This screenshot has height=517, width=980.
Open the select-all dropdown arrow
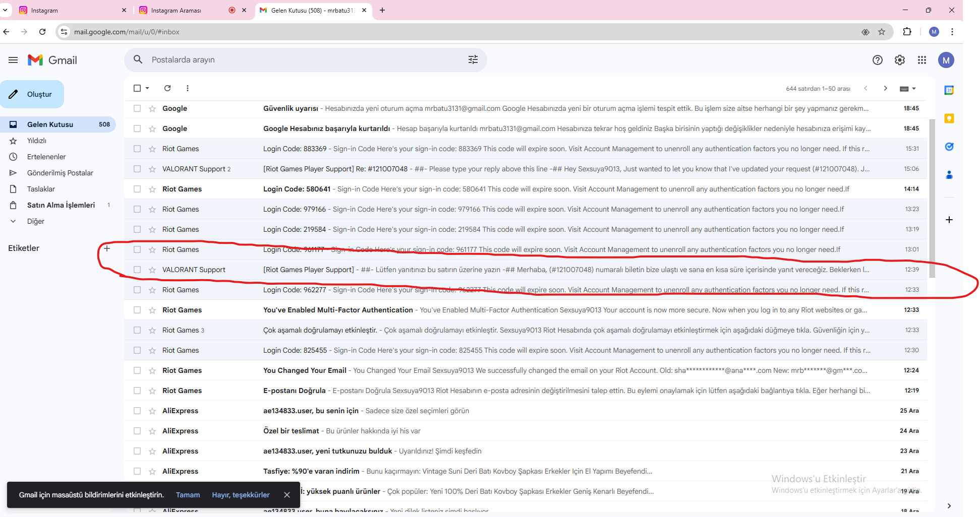coord(147,88)
